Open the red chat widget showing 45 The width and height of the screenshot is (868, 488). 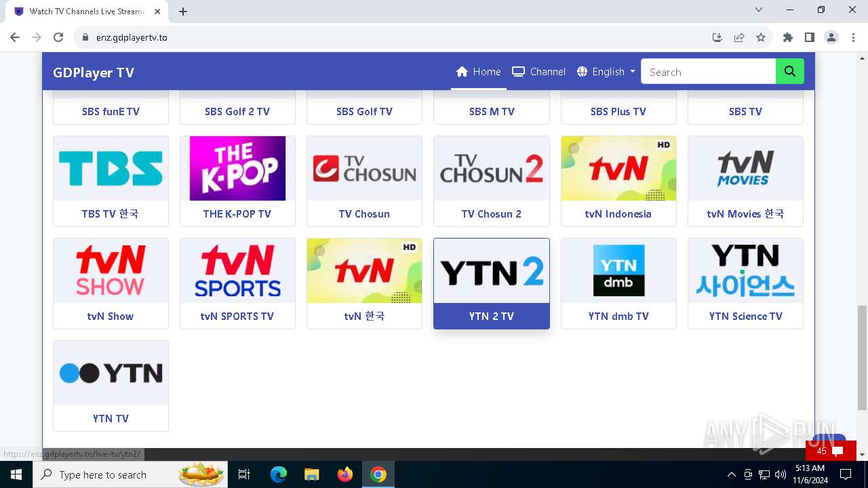click(831, 451)
